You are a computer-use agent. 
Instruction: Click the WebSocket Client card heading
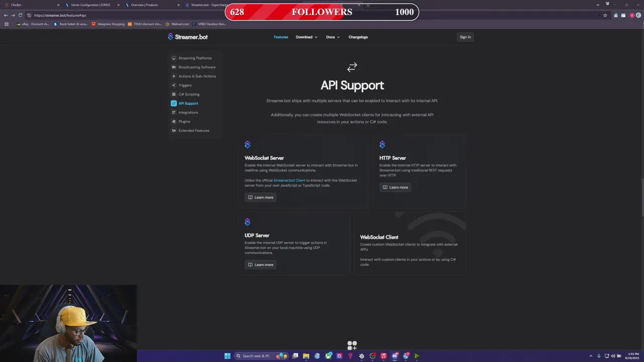coord(379,237)
